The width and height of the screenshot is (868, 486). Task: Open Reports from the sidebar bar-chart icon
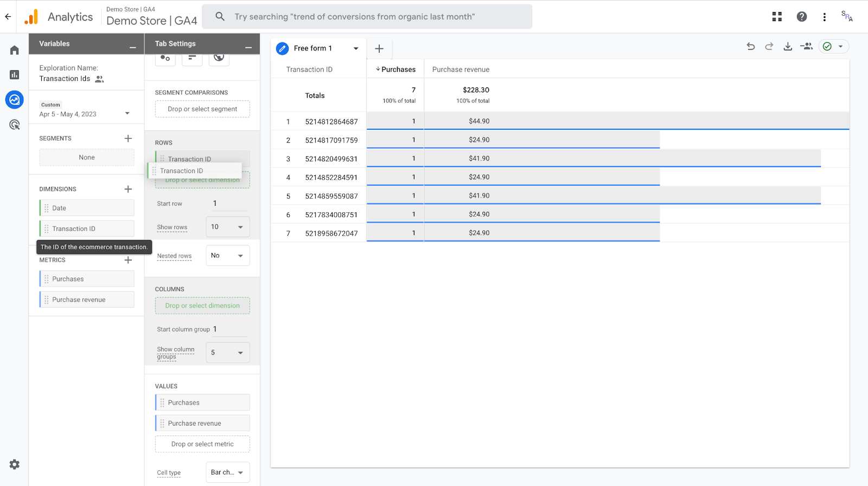[15, 75]
